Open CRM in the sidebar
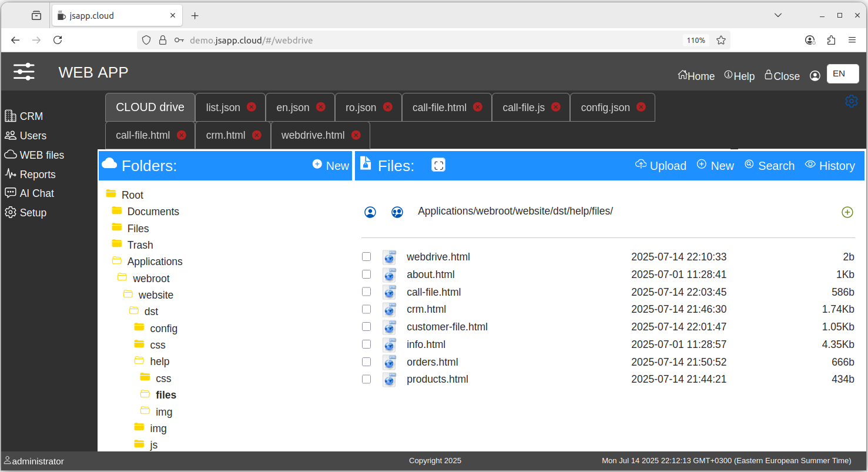 click(x=25, y=116)
